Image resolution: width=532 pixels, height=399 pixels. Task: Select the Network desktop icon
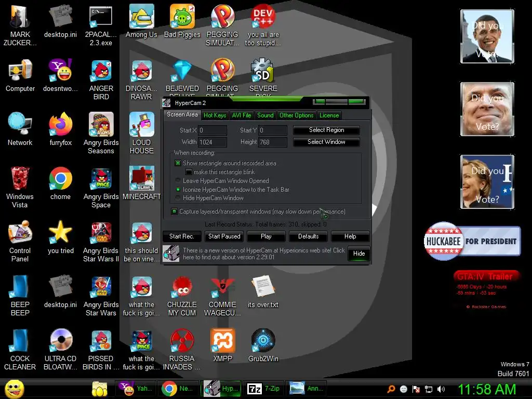click(x=20, y=129)
